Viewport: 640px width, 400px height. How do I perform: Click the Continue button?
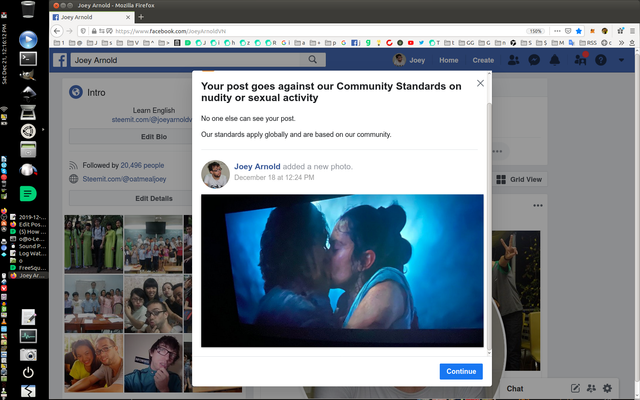tap(461, 371)
